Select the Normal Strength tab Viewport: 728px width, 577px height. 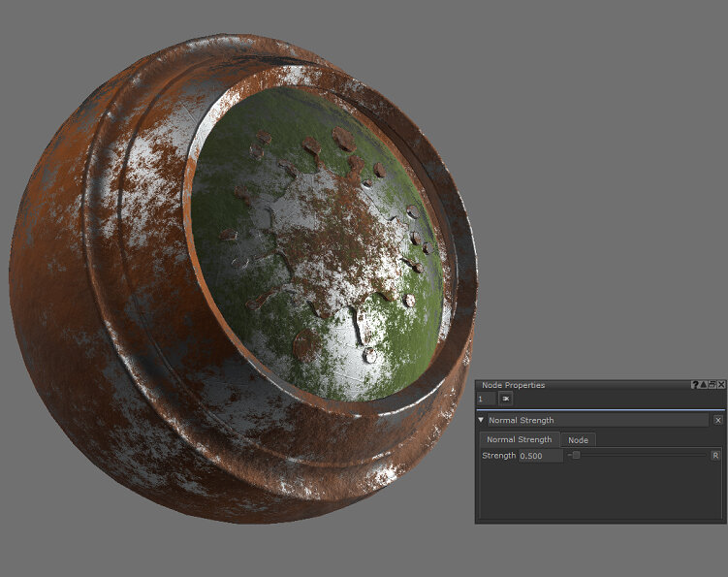(519, 440)
